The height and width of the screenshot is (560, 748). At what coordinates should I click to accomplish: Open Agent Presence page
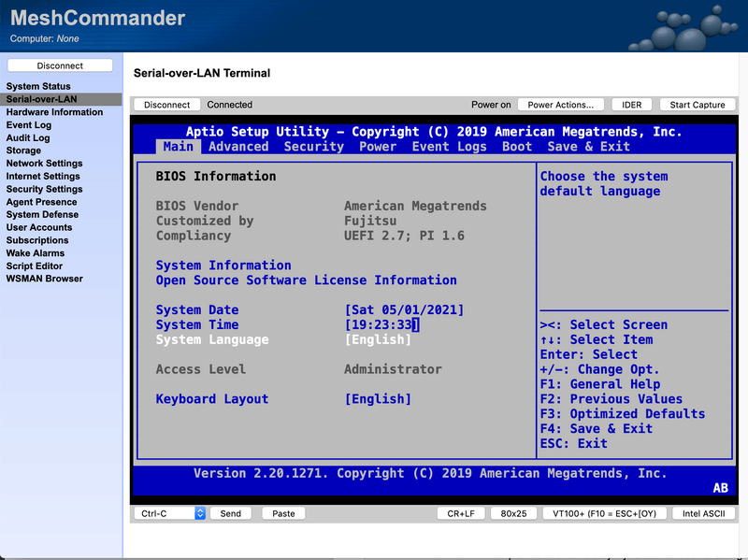(x=41, y=202)
